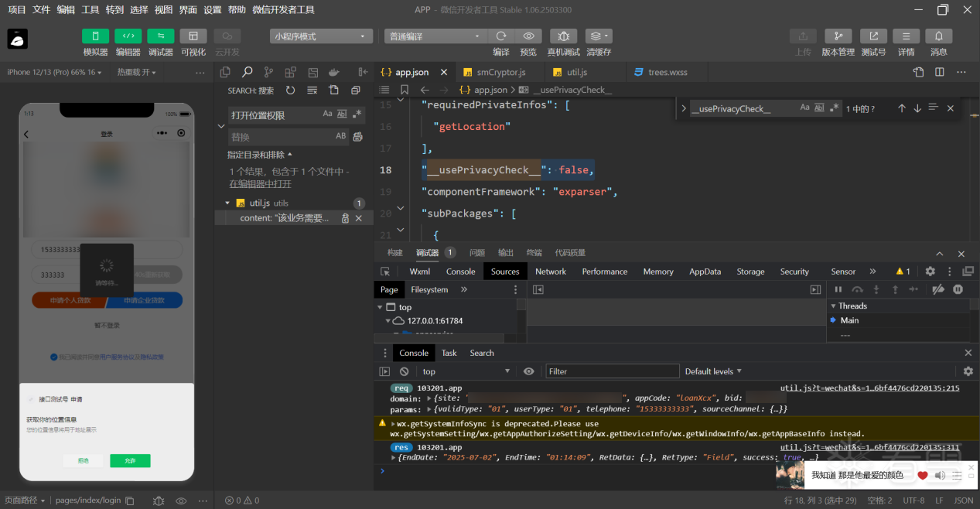Open 版本管理 version control icon
This screenshot has height=509, width=980.
pos(838,36)
